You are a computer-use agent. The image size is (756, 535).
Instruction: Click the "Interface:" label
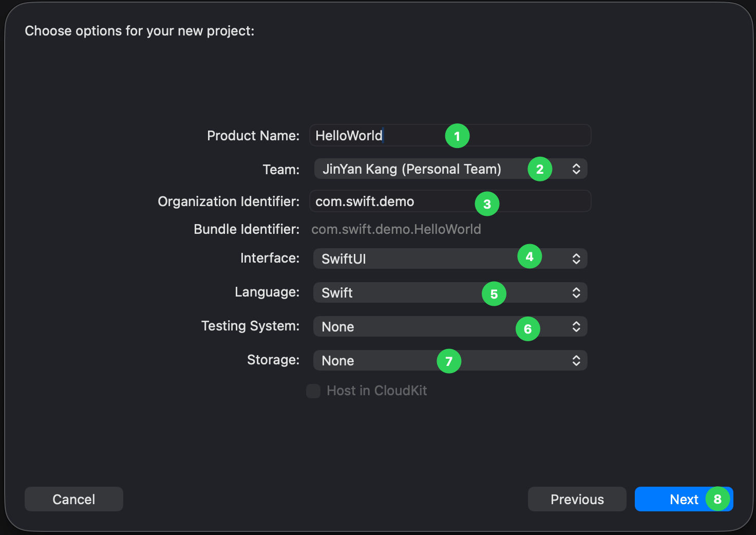(x=270, y=258)
